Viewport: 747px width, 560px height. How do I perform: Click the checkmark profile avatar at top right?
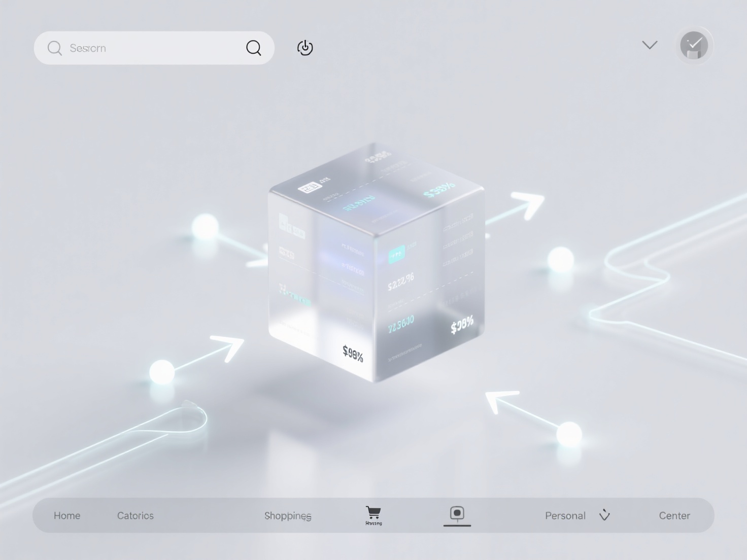coord(694,45)
